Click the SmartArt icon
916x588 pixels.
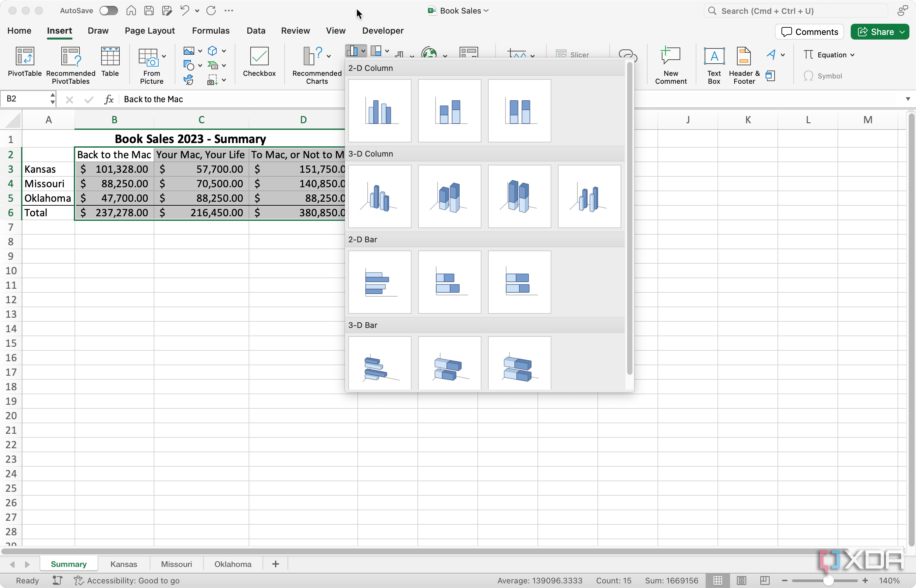(213, 65)
